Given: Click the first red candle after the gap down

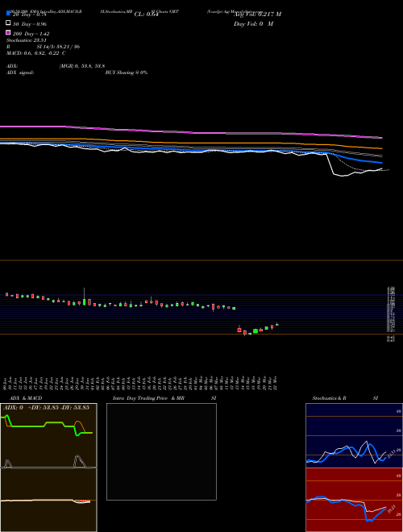Looking at the screenshot, I should click(x=239, y=330).
